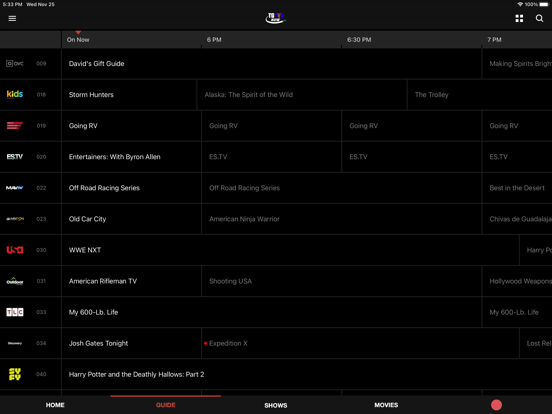552x414 pixels.
Task: Open The Trolley program
Action: pyautogui.click(x=480, y=95)
